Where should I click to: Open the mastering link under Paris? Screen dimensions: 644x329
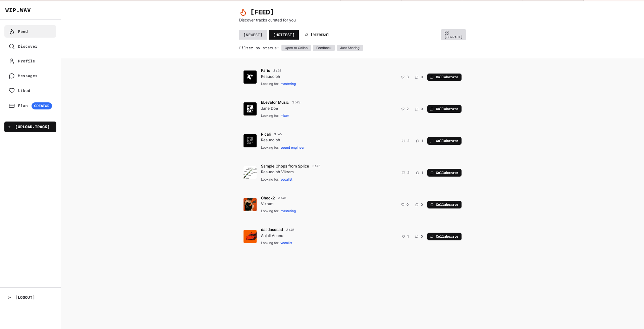click(288, 84)
